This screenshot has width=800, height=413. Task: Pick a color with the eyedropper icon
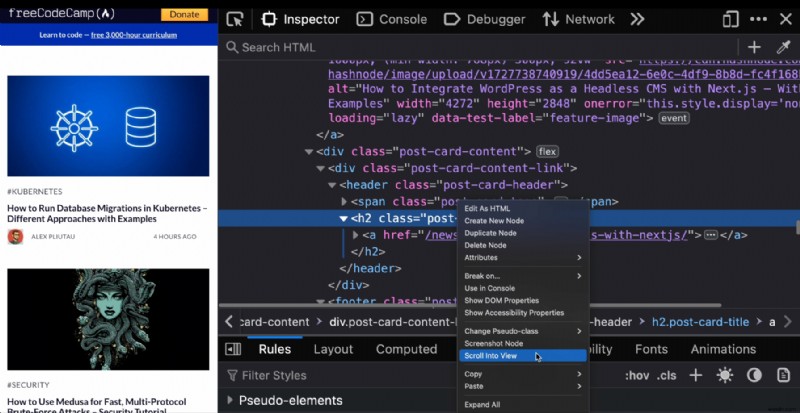[x=783, y=47]
